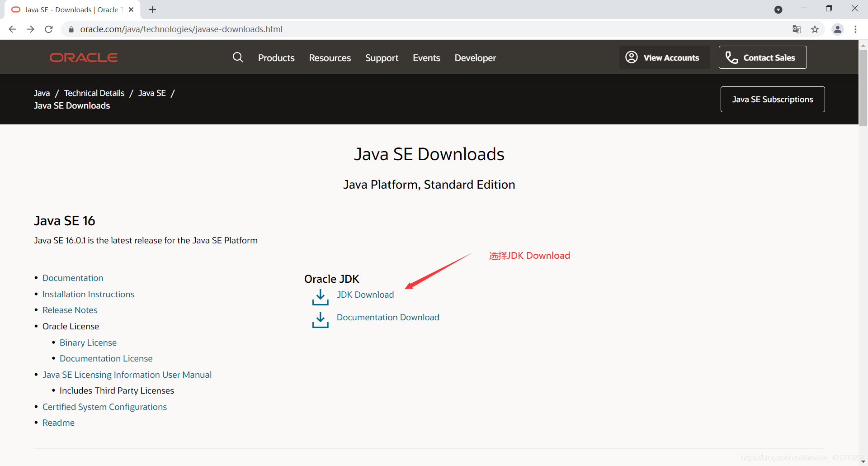868x466 pixels.
Task: Bookmark this page with the star icon
Action: point(815,29)
